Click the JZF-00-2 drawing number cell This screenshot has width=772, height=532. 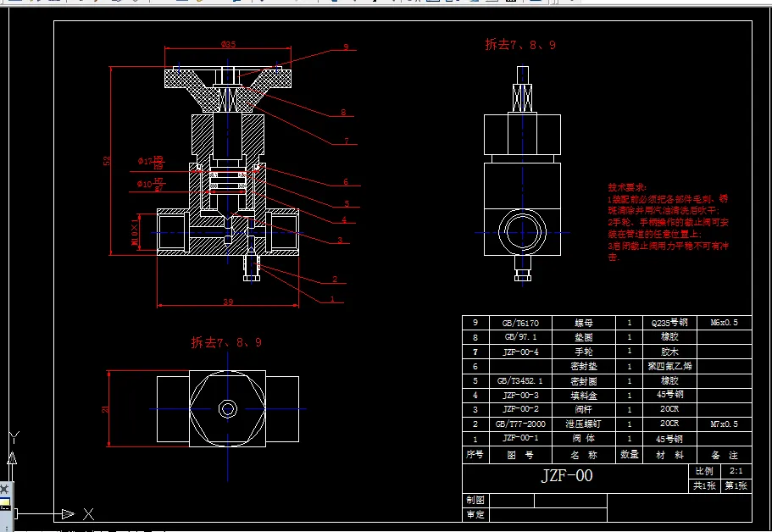click(520, 409)
